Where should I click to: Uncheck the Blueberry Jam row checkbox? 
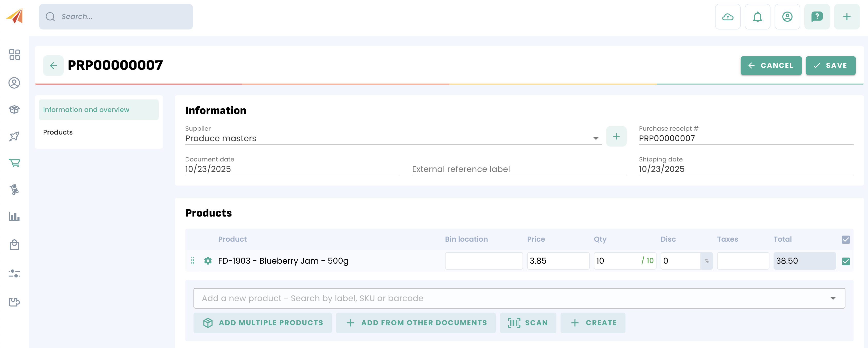pos(845,261)
